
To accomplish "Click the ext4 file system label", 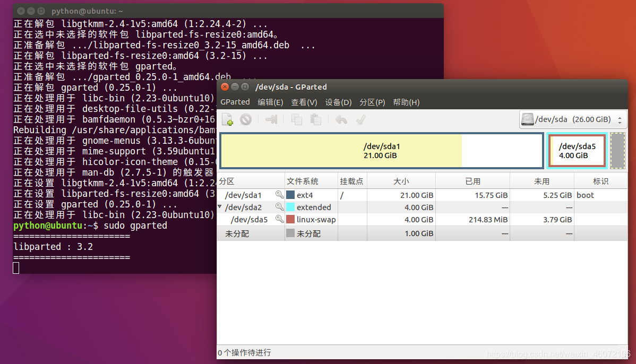I will pos(305,195).
